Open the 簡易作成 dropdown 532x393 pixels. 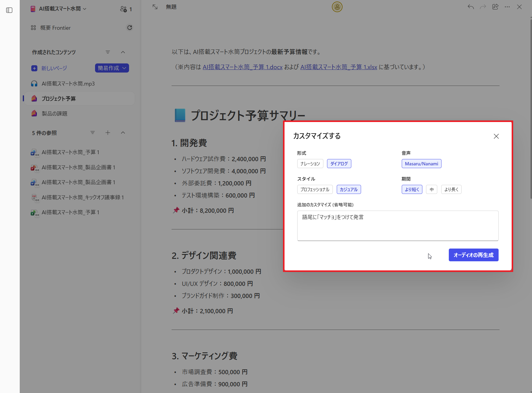pos(112,68)
